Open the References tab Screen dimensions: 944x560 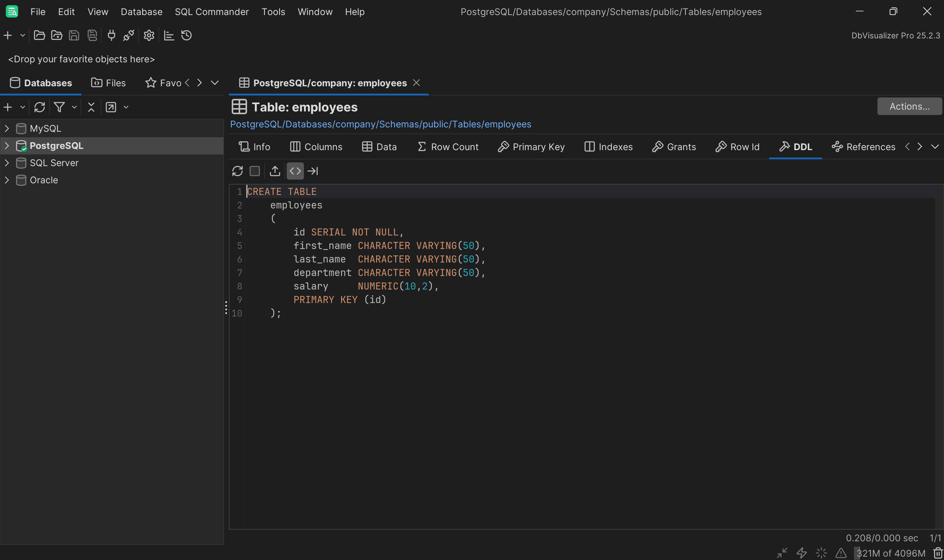pos(863,147)
